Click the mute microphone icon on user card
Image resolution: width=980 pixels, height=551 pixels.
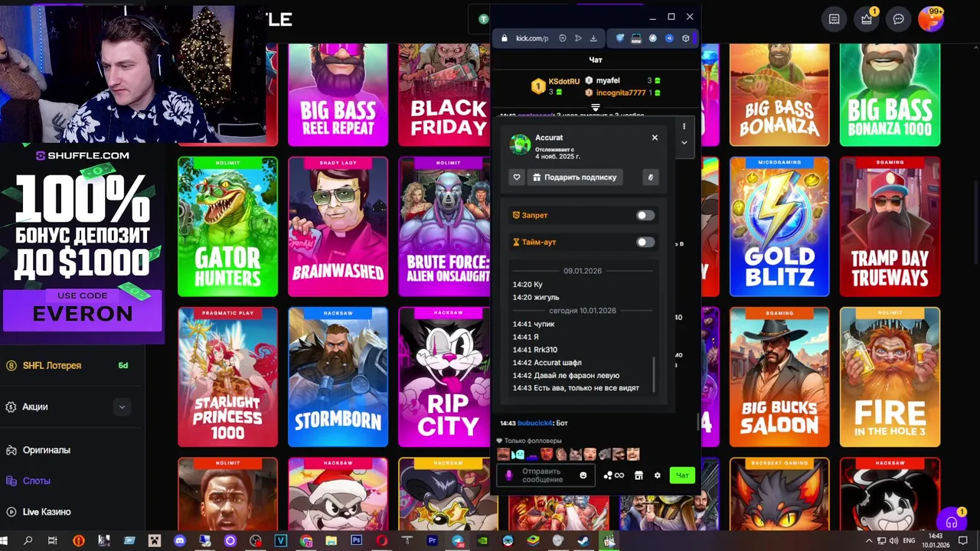click(x=650, y=177)
